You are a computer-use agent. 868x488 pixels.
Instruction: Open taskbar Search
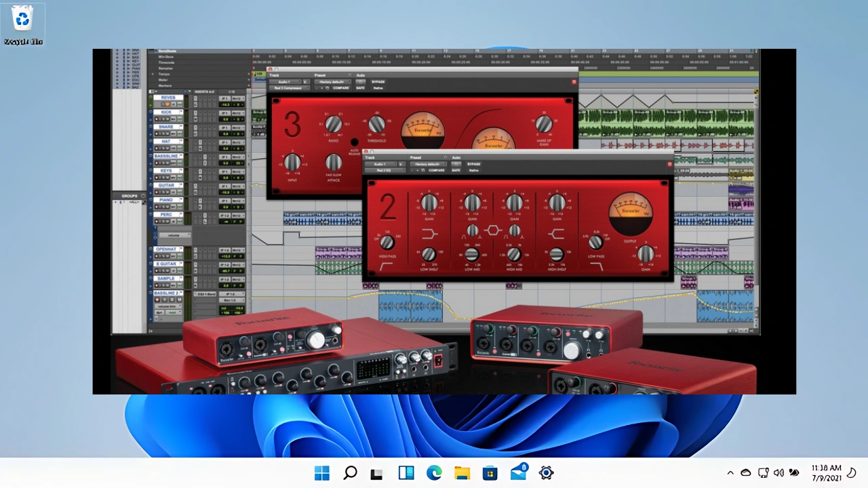[x=350, y=472]
